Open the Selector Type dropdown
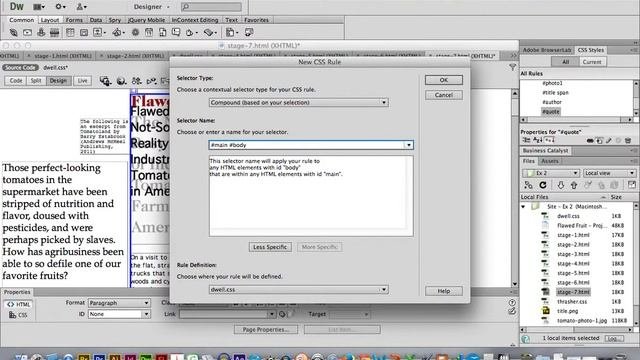This screenshot has width=640, height=360. pos(298,102)
